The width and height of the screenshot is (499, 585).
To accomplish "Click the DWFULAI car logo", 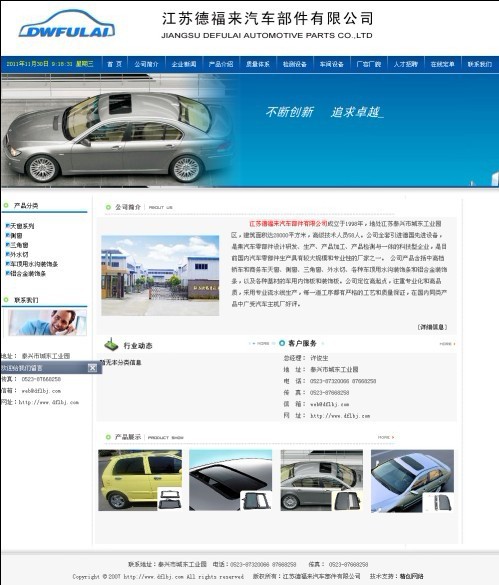I will (x=67, y=24).
